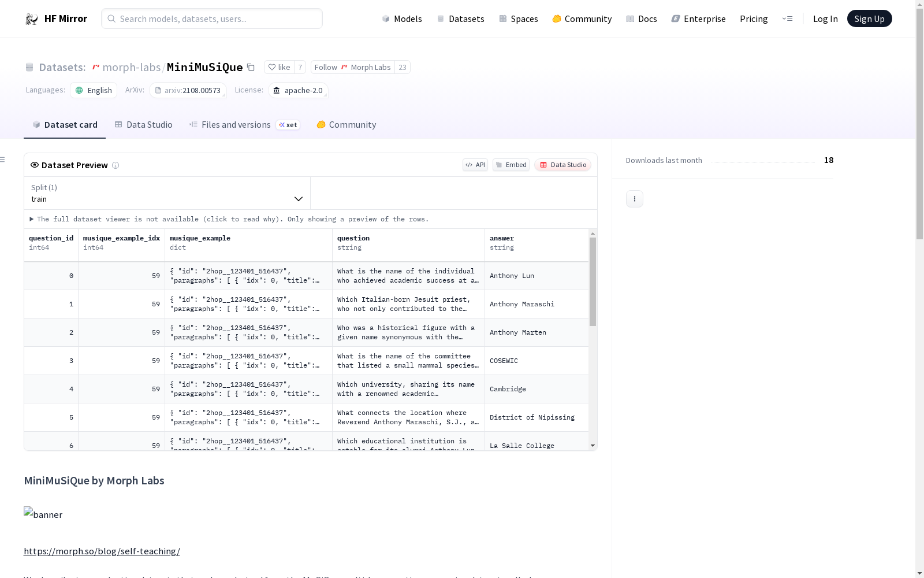
Task: Open Community in top navigation
Action: click(x=582, y=18)
